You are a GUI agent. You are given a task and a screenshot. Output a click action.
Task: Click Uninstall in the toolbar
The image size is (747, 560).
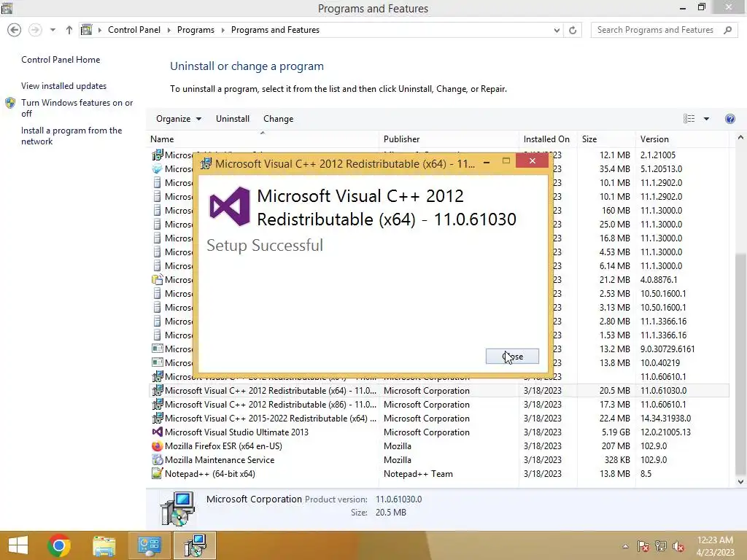[x=233, y=119]
